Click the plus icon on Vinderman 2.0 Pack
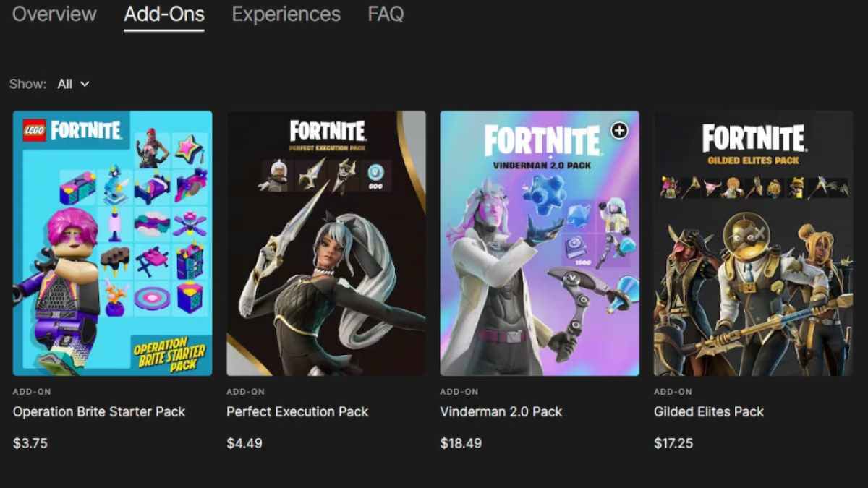This screenshot has height=488, width=868. coord(619,131)
